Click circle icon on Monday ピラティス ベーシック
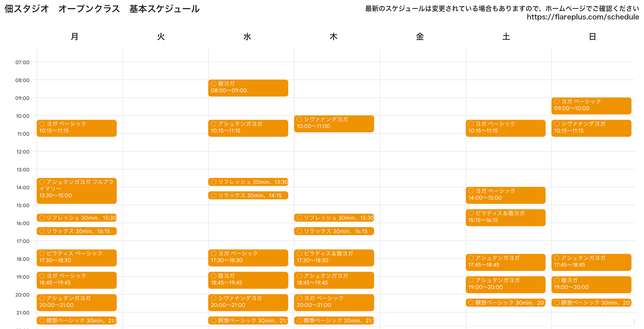 point(42,253)
